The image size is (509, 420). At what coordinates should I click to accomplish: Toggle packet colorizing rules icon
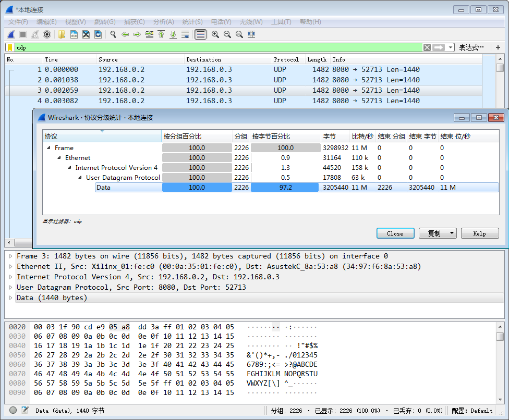click(x=201, y=34)
